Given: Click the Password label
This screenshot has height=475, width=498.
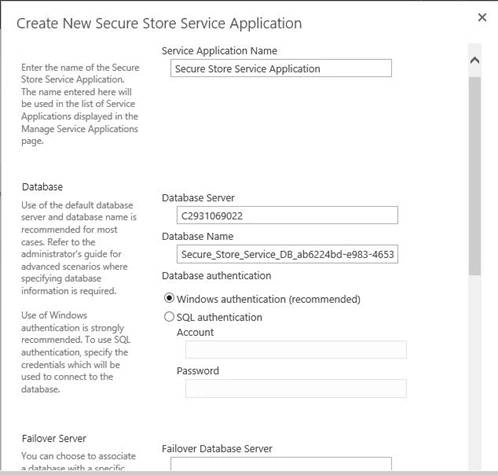Looking at the screenshot, I should 198,371.
